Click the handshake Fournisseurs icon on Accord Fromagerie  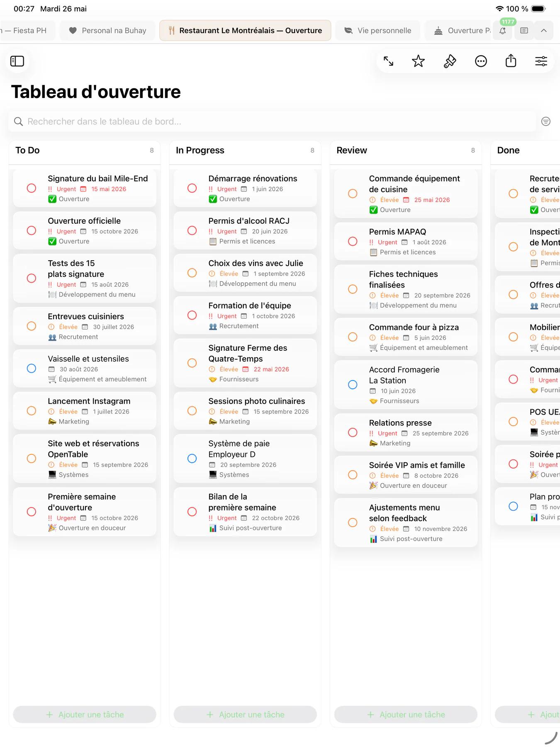(373, 401)
